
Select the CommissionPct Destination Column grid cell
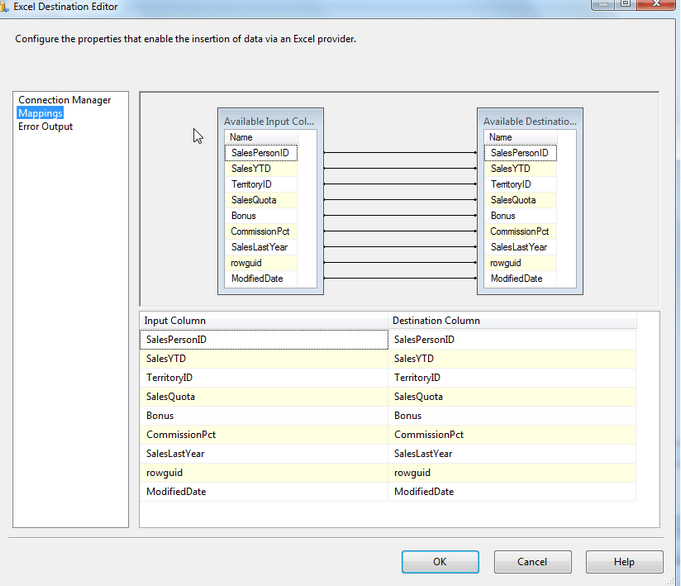(512, 435)
